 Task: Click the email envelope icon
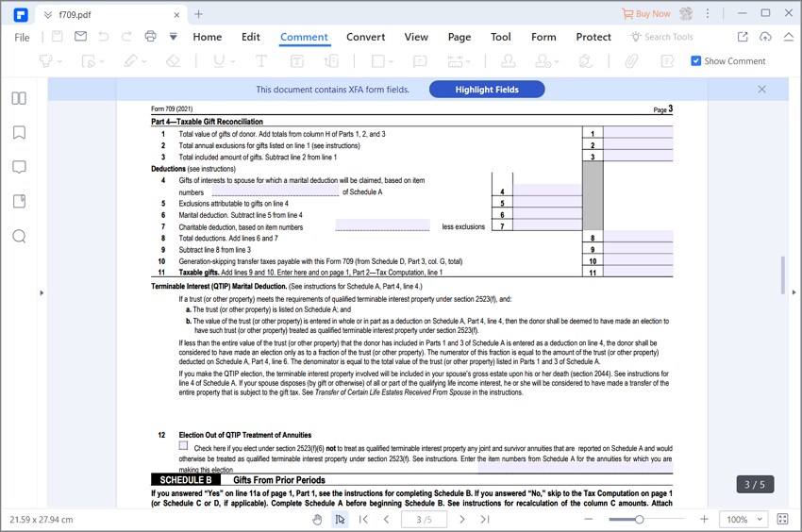coord(80,37)
